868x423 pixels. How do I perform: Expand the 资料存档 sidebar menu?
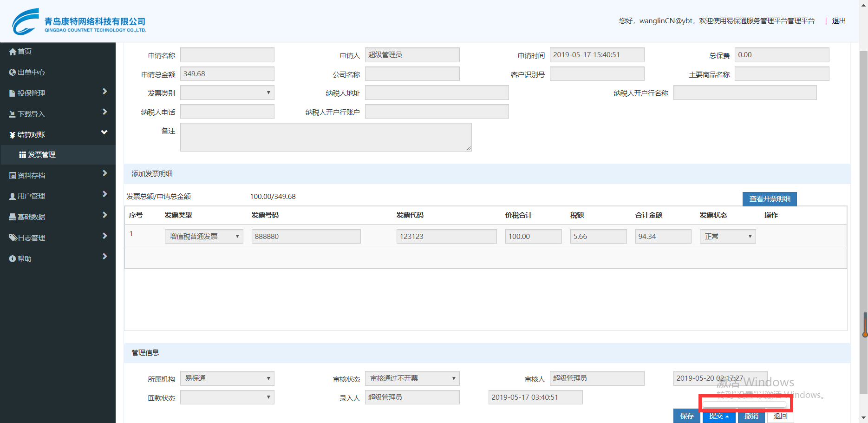[104, 173]
